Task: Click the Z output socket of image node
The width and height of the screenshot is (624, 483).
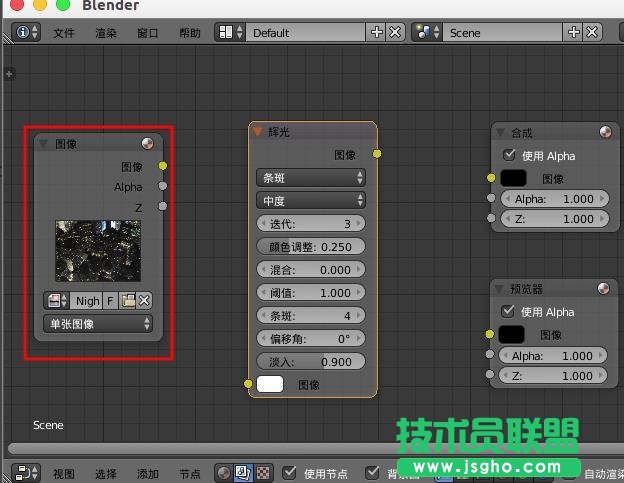Action: (x=163, y=206)
